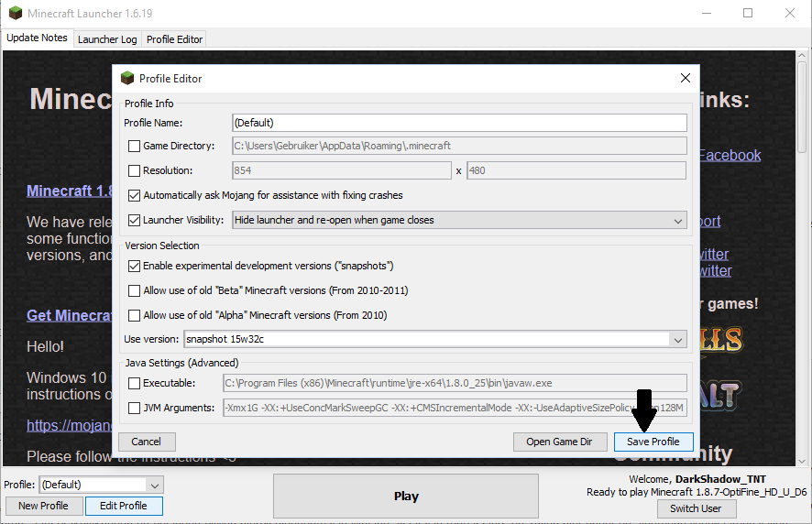Uncheck Automatically ask Mojang for crash assistance

point(134,195)
